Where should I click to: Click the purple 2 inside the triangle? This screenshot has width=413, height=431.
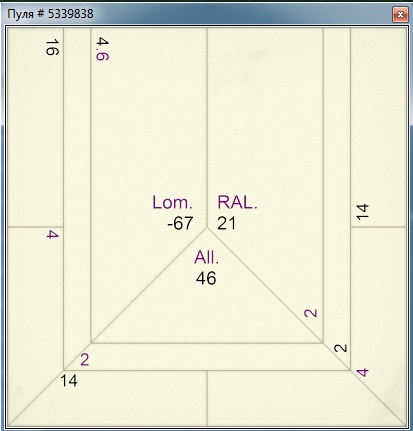(x=311, y=313)
